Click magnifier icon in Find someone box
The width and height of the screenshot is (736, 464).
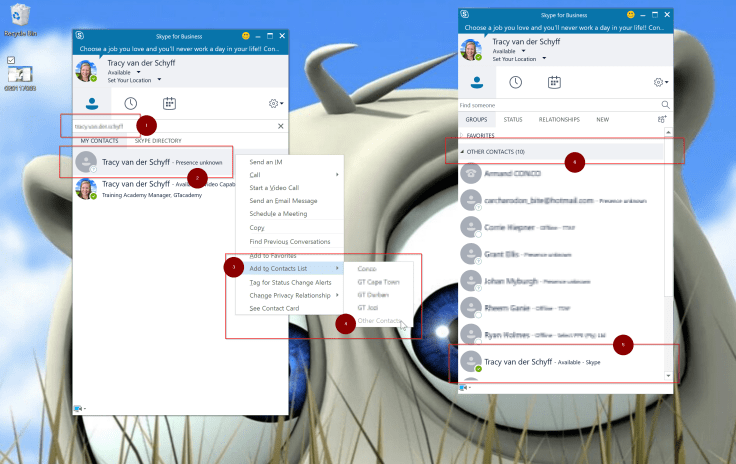pos(666,104)
